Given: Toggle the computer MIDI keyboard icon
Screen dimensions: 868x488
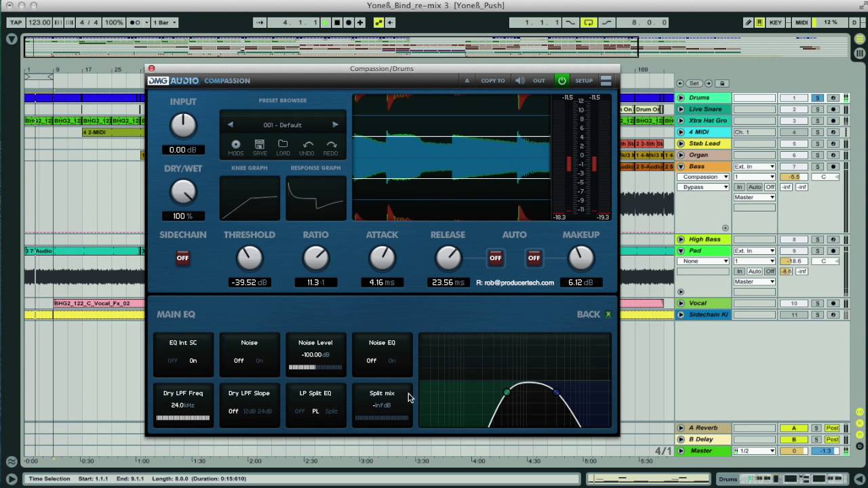Looking at the screenshot, I should click(x=760, y=22).
